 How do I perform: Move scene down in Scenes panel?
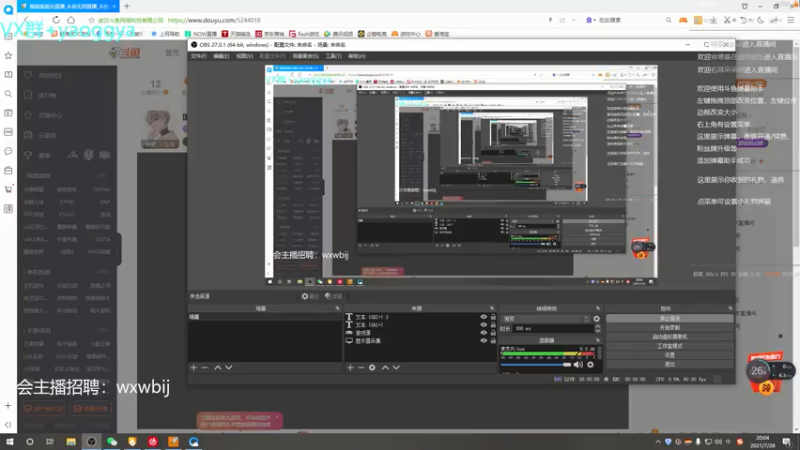(229, 367)
